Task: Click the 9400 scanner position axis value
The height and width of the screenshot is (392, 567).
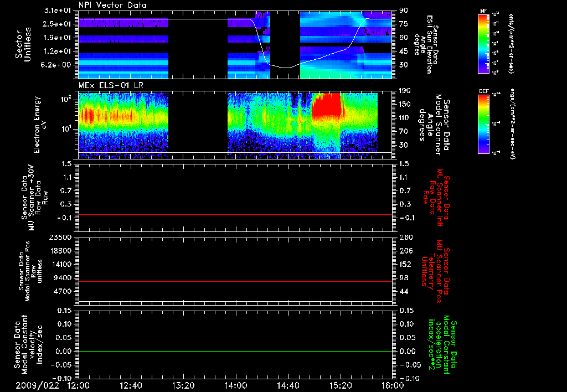Action: [x=63, y=278]
